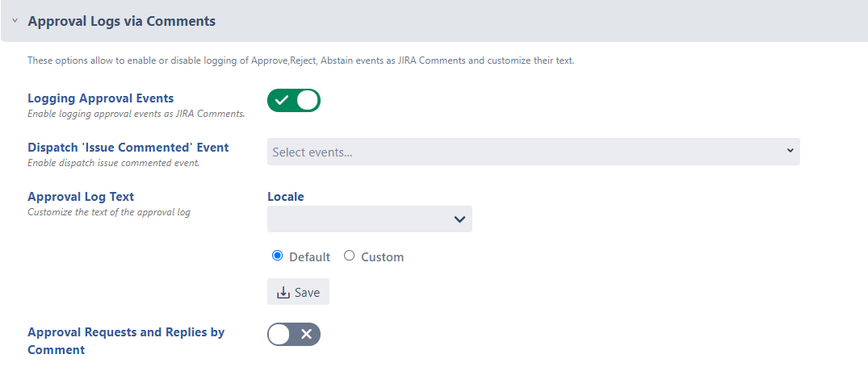
Task: Click the arrow icon of Select events field
Action: tap(790, 151)
